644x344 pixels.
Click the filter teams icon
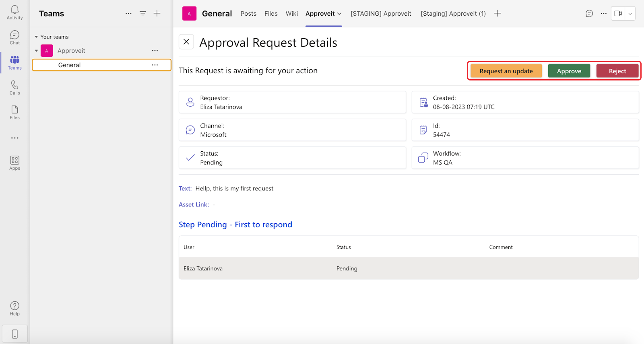click(142, 13)
